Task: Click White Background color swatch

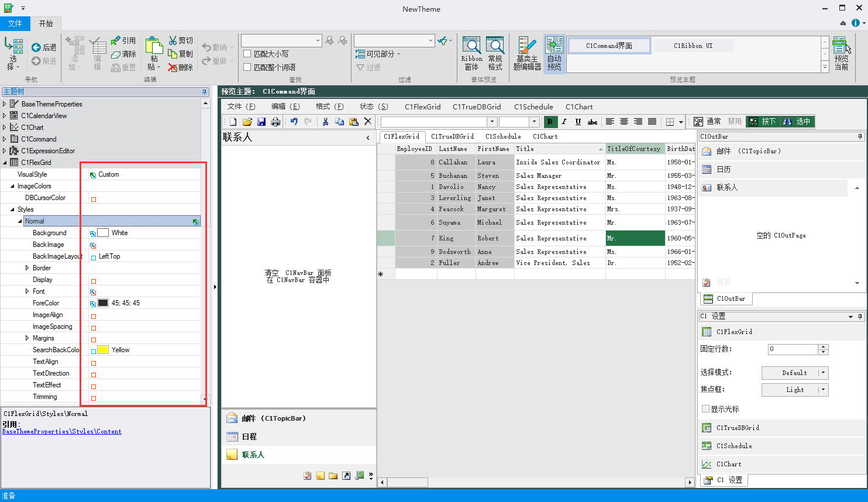Action: click(103, 233)
